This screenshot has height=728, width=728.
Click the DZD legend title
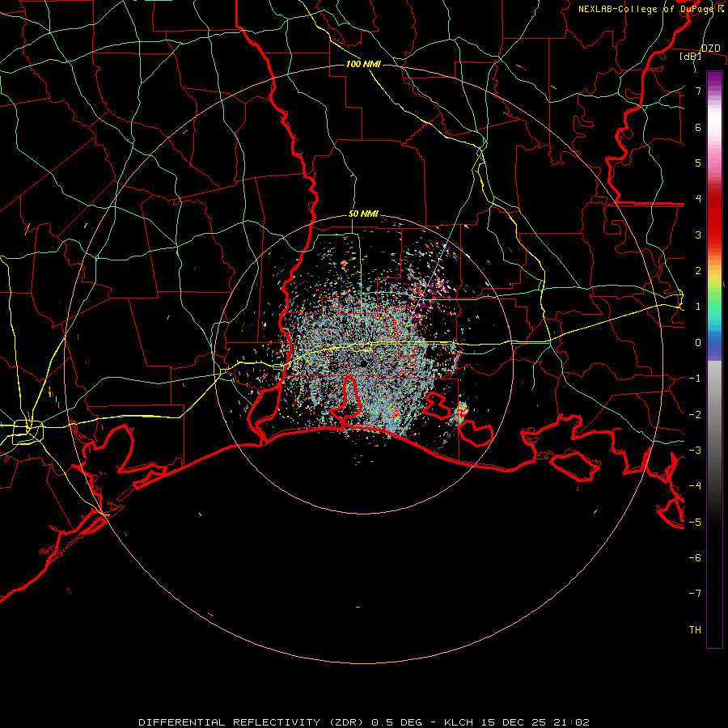pos(711,49)
